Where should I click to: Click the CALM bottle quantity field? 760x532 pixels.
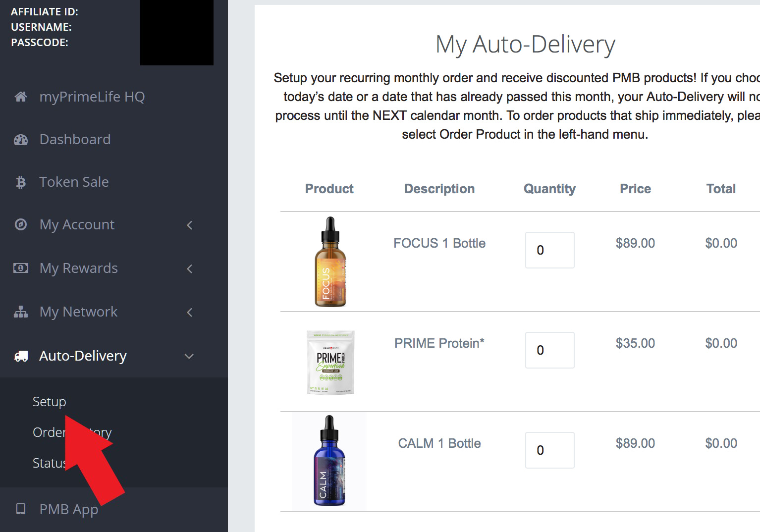(550, 450)
